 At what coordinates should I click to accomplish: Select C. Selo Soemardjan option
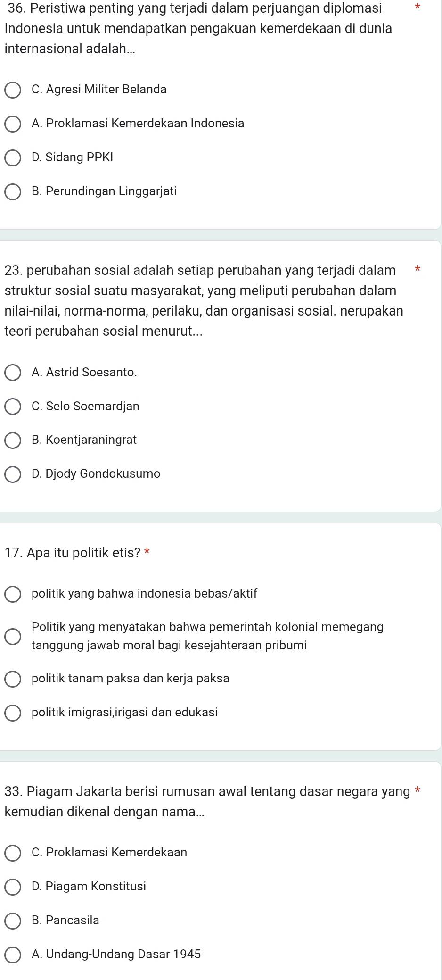13,407
